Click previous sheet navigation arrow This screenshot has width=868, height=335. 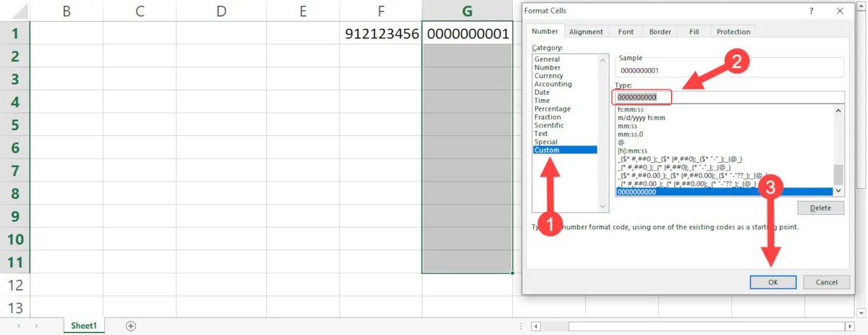[17, 326]
